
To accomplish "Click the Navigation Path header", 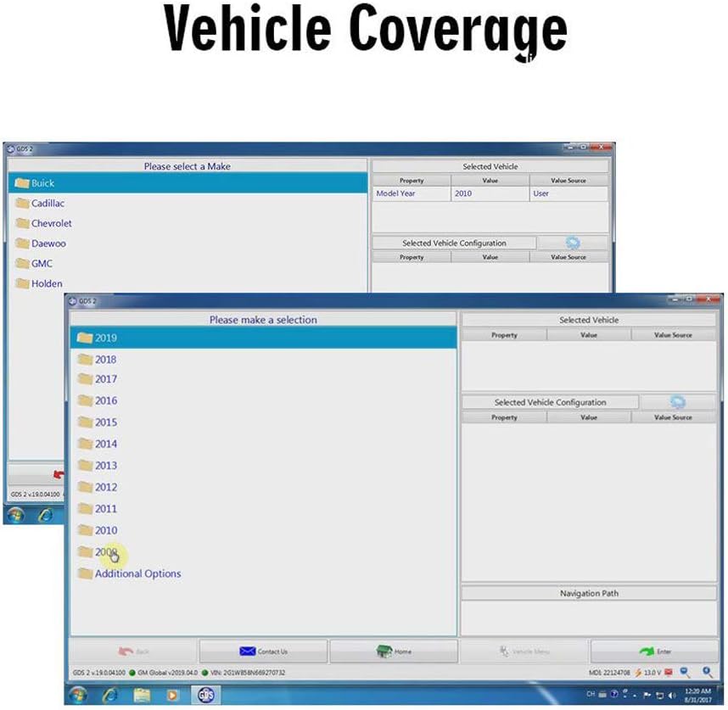I will [x=589, y=593].
